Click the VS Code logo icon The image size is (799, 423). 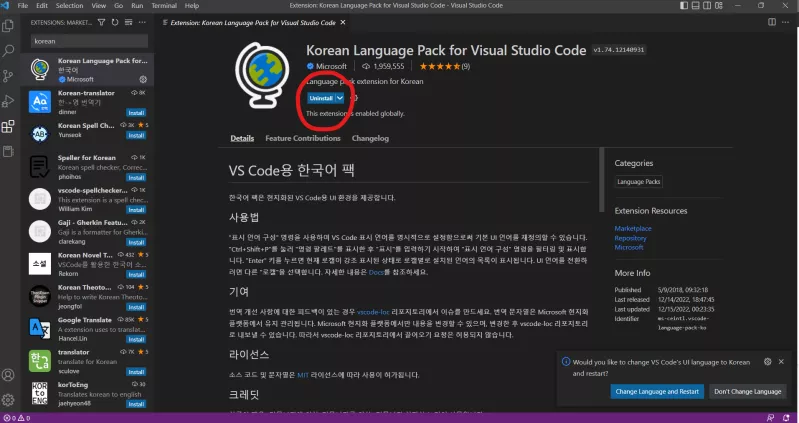pyautogui.click(x=5, y=6)
